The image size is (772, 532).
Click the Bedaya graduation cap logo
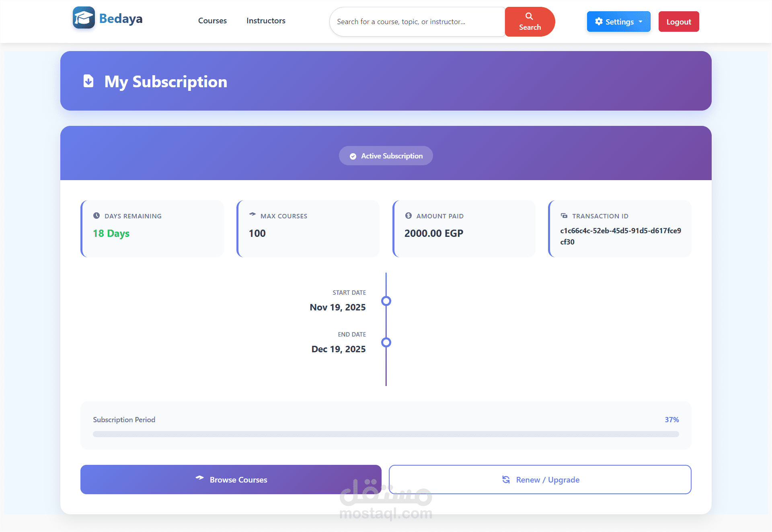[84, 18]
